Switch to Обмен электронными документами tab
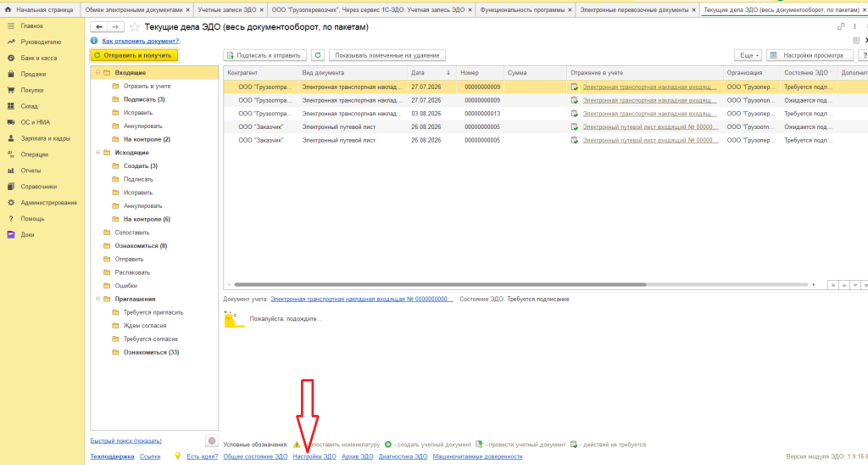The height and width of the screenshot is (465, 868). point(133,10)
